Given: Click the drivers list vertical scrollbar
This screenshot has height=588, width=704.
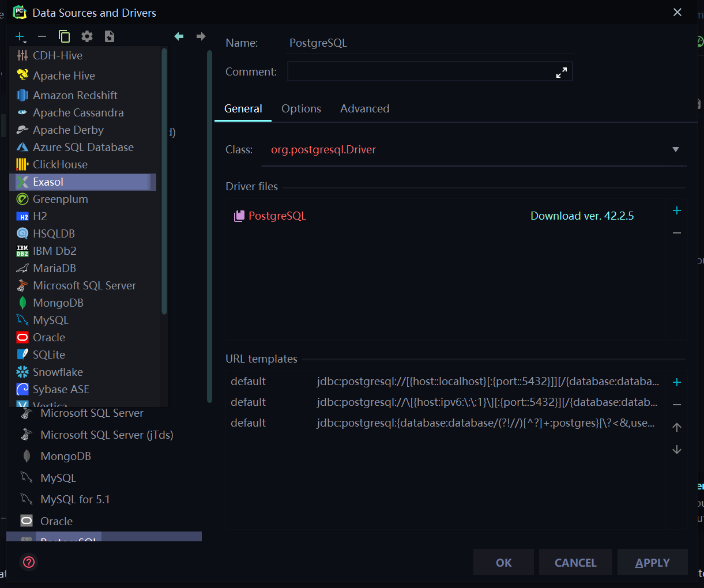Looking at the screenshot, I should [209, 226].
